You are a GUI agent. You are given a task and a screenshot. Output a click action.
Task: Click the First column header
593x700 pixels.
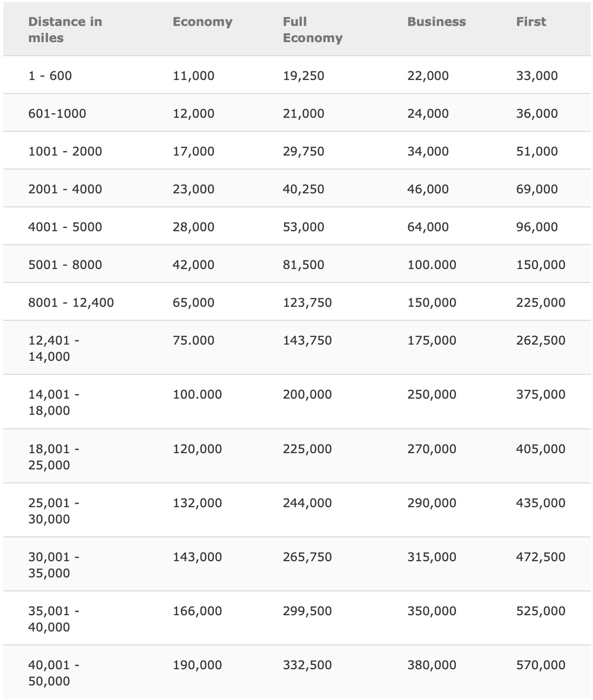pyautogui.click(x=531, y=22)
